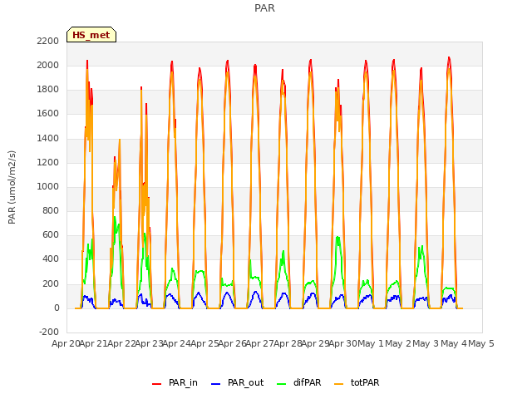
Task: Toggle difPAR series in legend
Action: pos(299,382)
